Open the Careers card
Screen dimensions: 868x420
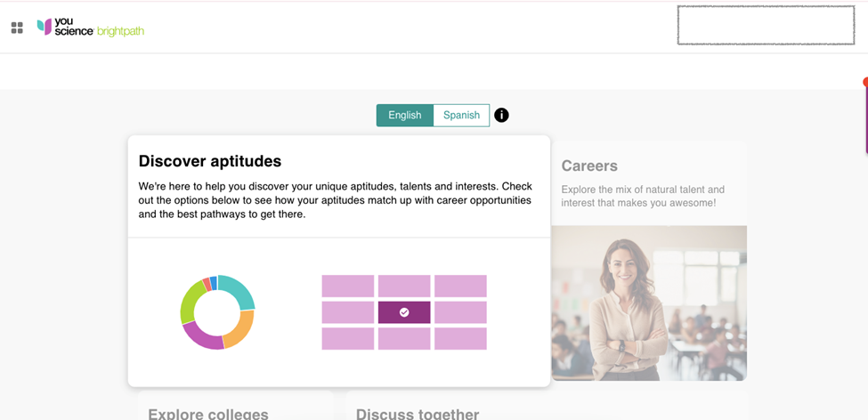[589, 166]
